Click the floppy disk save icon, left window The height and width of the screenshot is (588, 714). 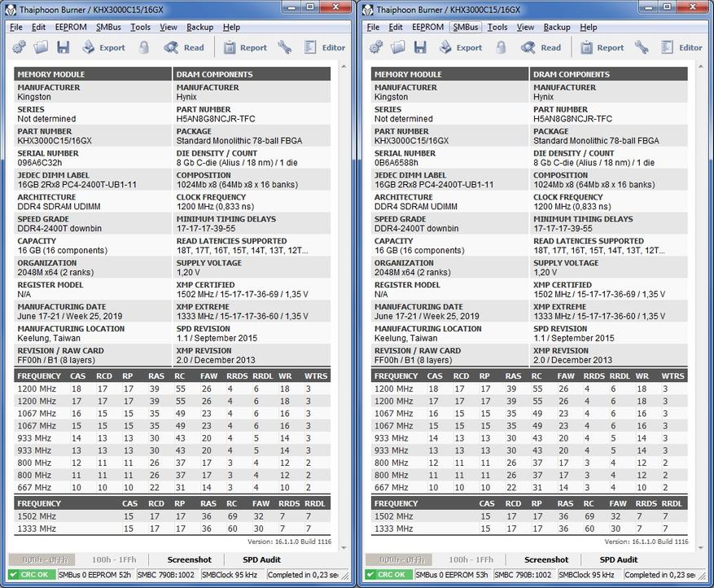pyautogui.click(x=64, y=47)
